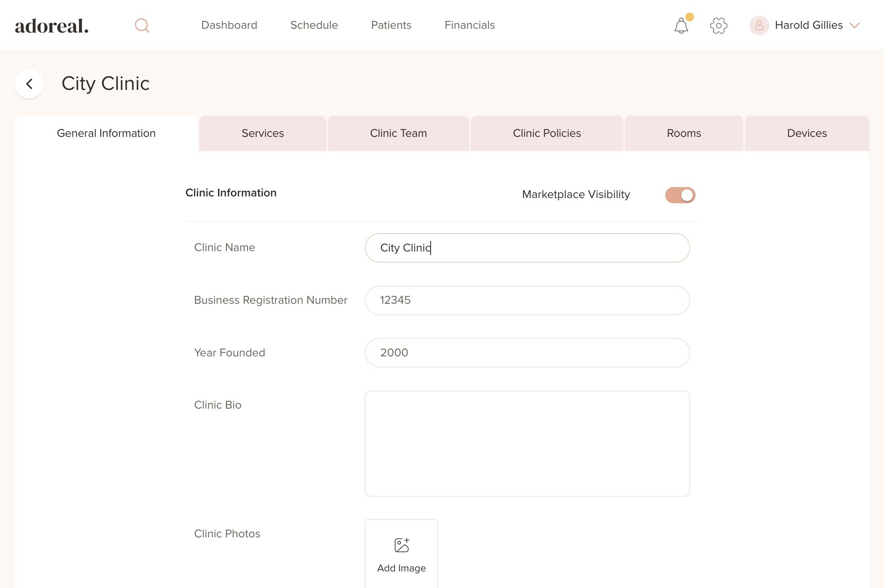Open the Services tab
Image resolution: width=884 pixels, height=588 pixels.
[263, 133]
